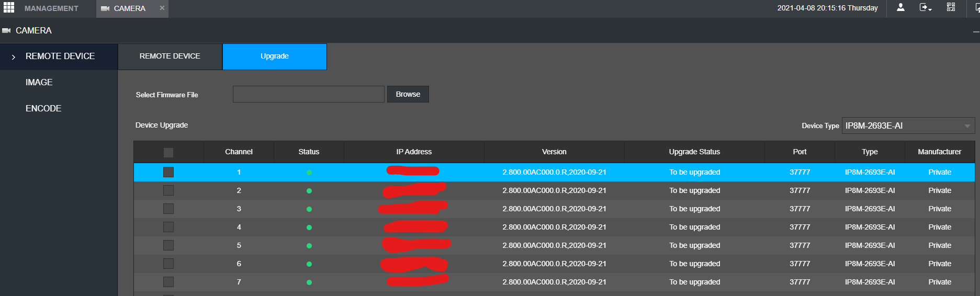Sort by the Status column header

coord(309,152)
